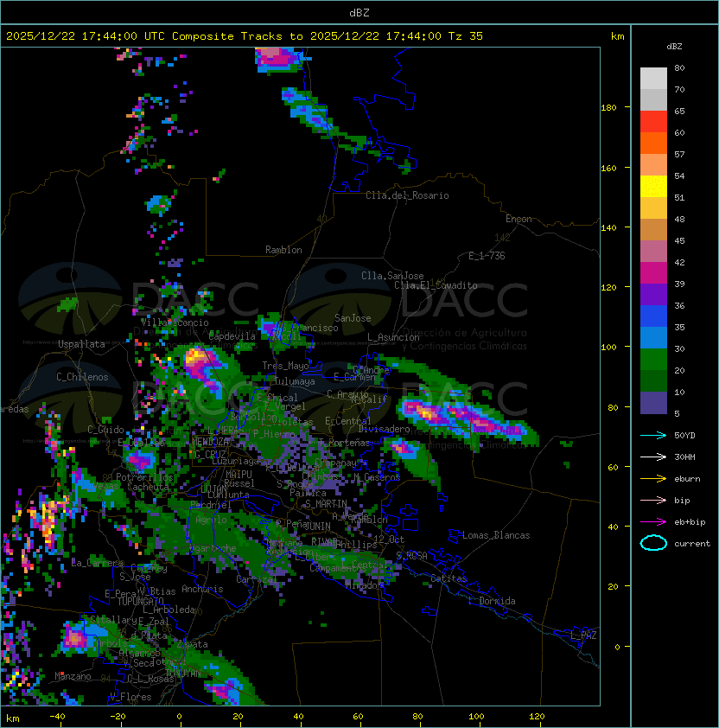Pick the bright yellow swatch between 54 and 51

[653, 186]
